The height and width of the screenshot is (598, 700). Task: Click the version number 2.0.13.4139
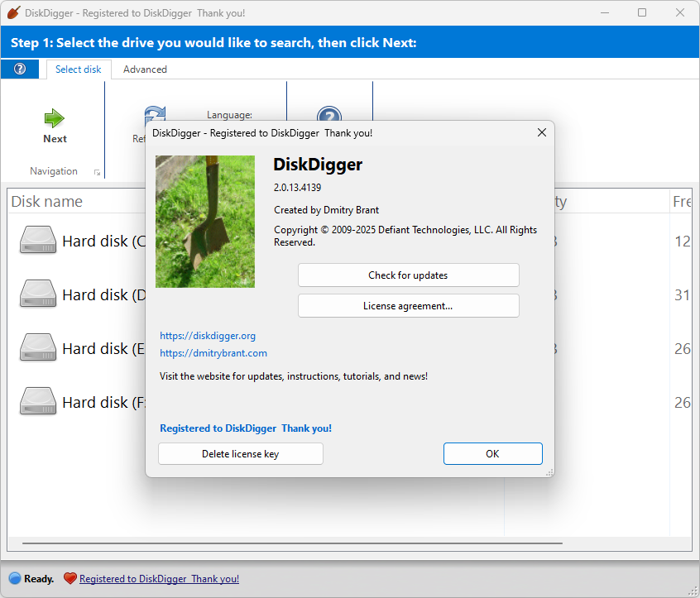coord(297,188)
